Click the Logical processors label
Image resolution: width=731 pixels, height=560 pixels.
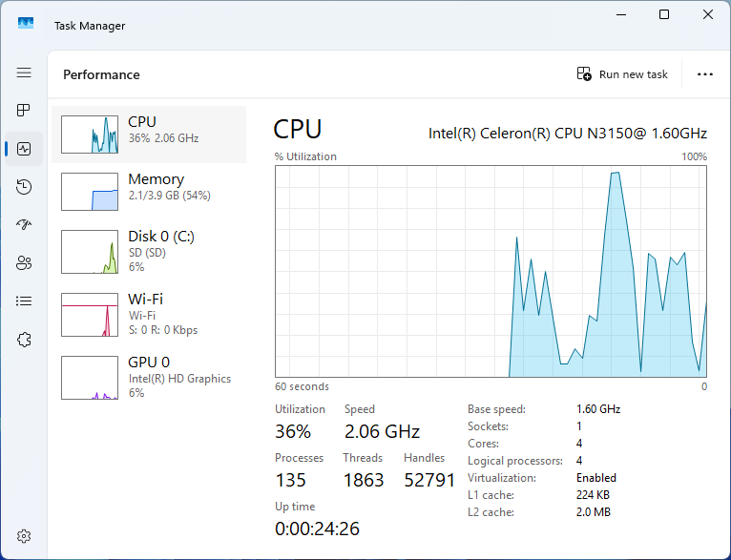pos(515,461)
